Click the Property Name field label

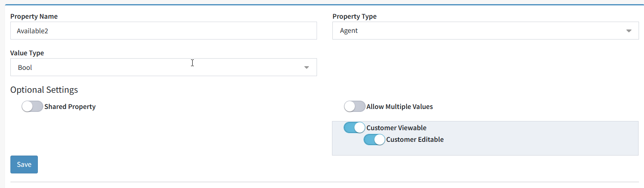coord(34,17)
